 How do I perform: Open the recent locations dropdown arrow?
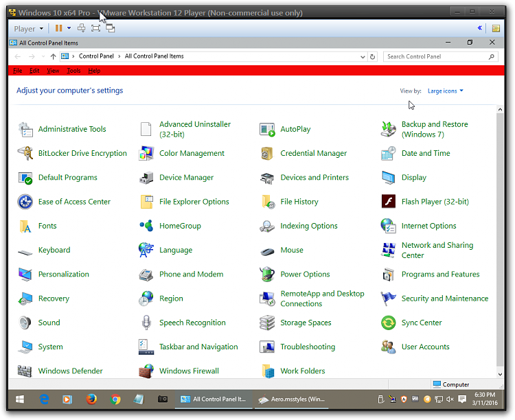[x=43, y=56]
